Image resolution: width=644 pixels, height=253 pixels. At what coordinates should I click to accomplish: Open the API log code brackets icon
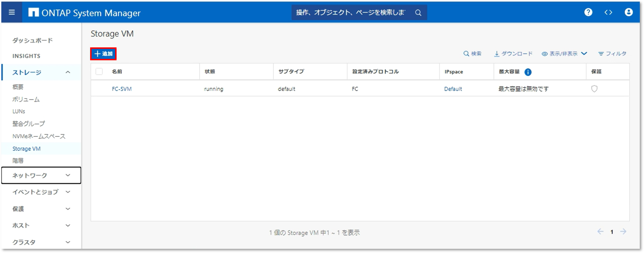pyautogui.click(x=608, y=12)
